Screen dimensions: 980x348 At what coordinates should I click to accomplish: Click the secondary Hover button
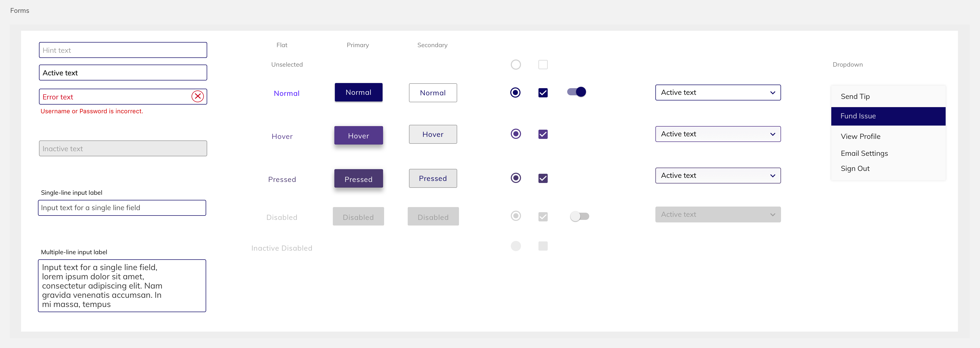[x=433, y=135]
